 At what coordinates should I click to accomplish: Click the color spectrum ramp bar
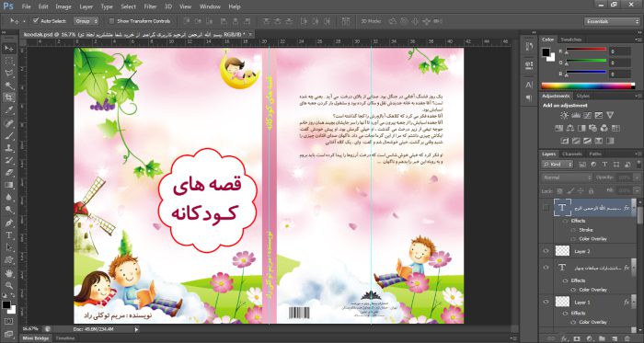(588, 86)
